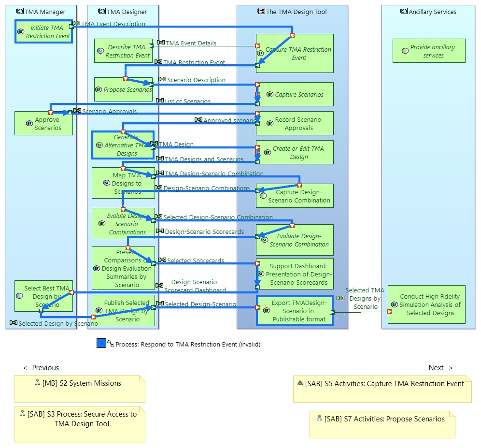
Task: Click the Approve Scenarios function
Action: (x=44, y=123)
